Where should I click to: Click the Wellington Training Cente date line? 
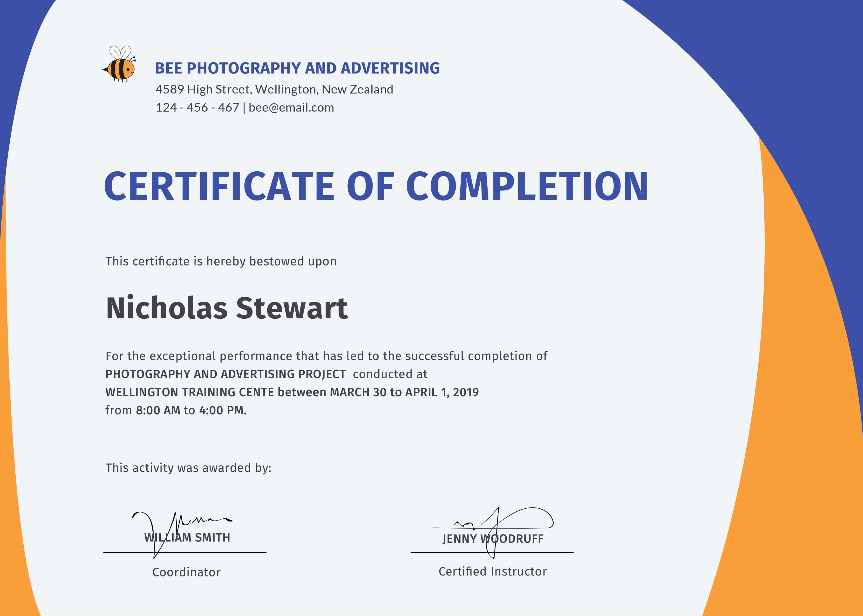(x=292, y=392)
